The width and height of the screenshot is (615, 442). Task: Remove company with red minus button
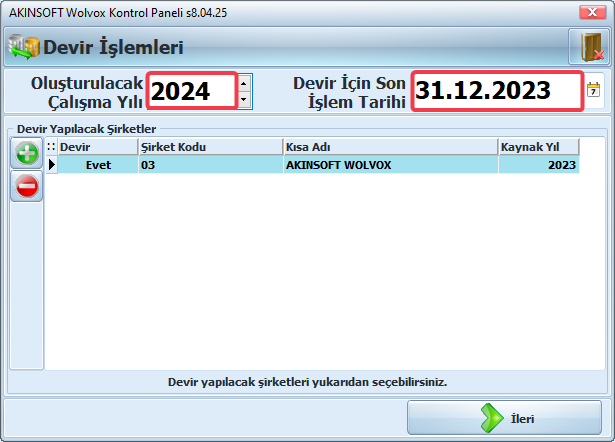[x=27, y=186]
